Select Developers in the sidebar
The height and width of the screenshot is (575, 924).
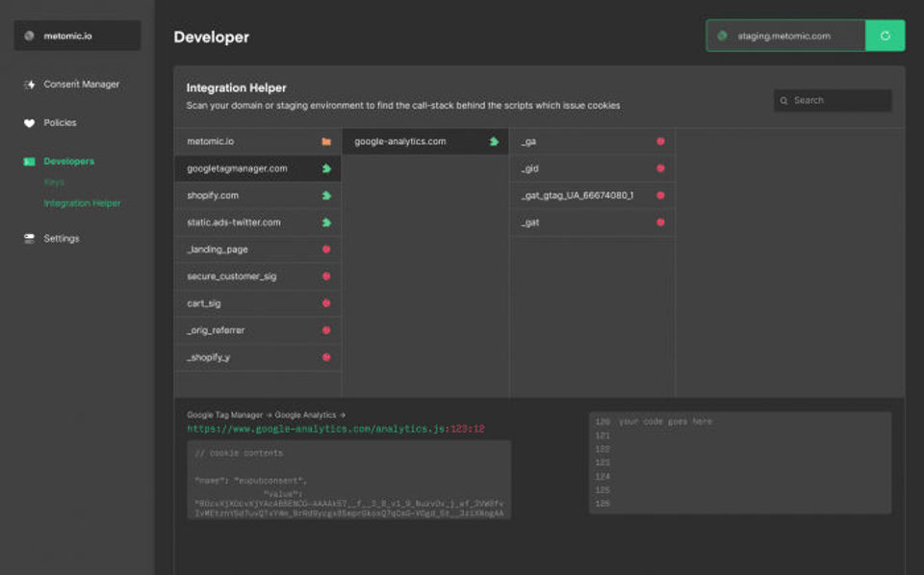(69, 161)
